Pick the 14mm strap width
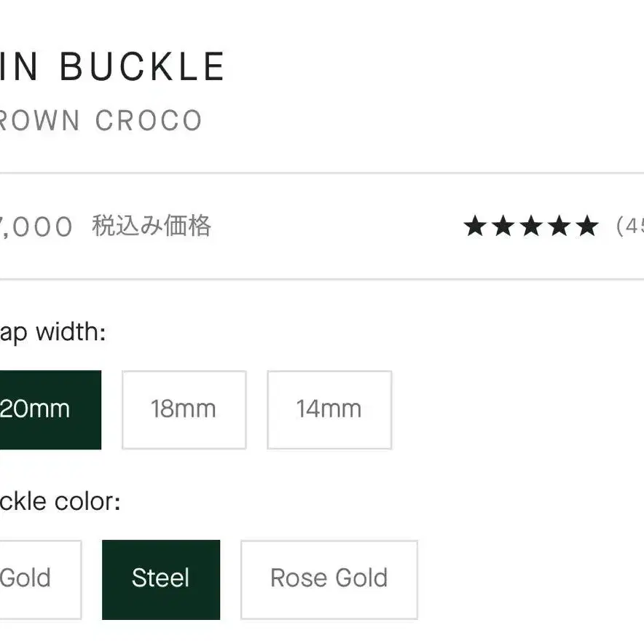 tap(329, 409)
